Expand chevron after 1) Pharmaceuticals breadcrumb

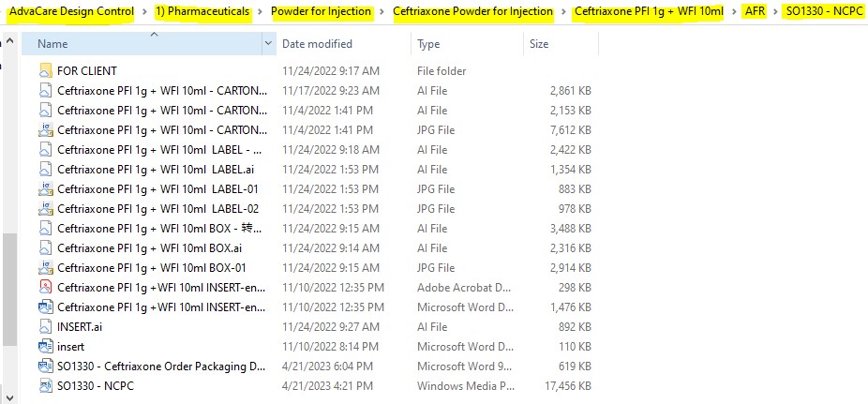260,11
